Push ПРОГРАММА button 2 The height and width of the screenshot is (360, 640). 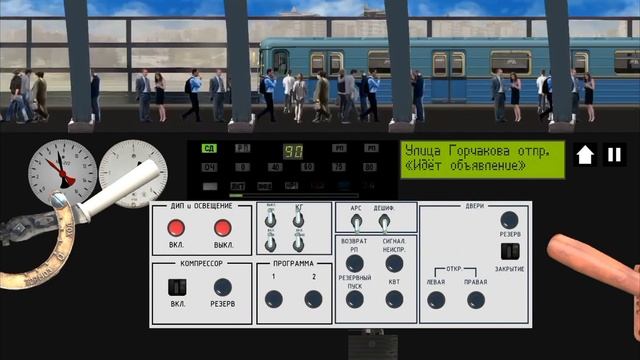[x=313, y=299]
